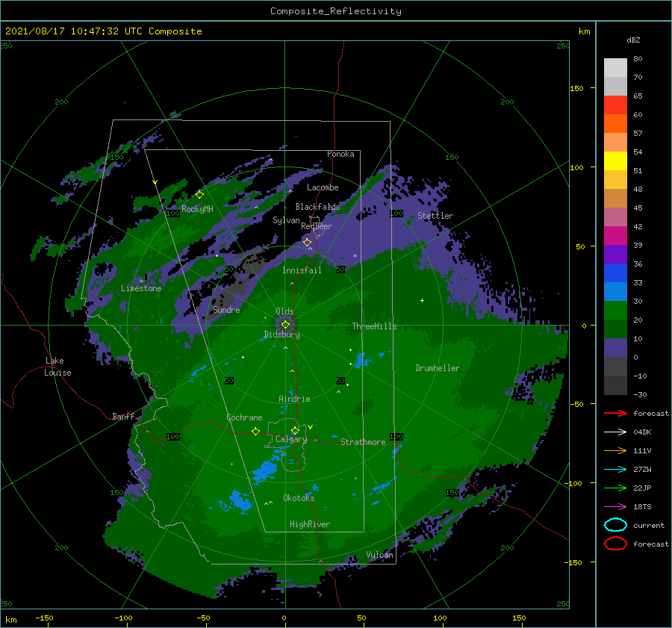This screenshot has height=628, width=672.
Task: Click the Calgary city label
Action: click(x=291, y=439)
